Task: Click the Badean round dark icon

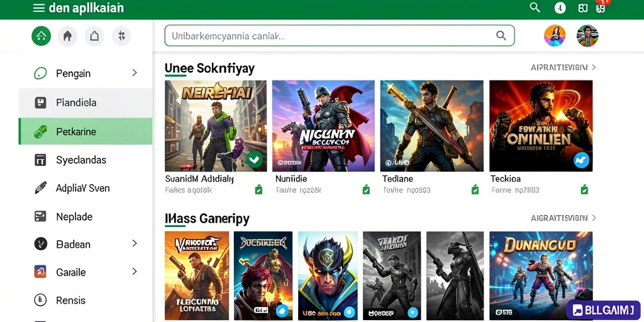Action: [x=40, y=244]
